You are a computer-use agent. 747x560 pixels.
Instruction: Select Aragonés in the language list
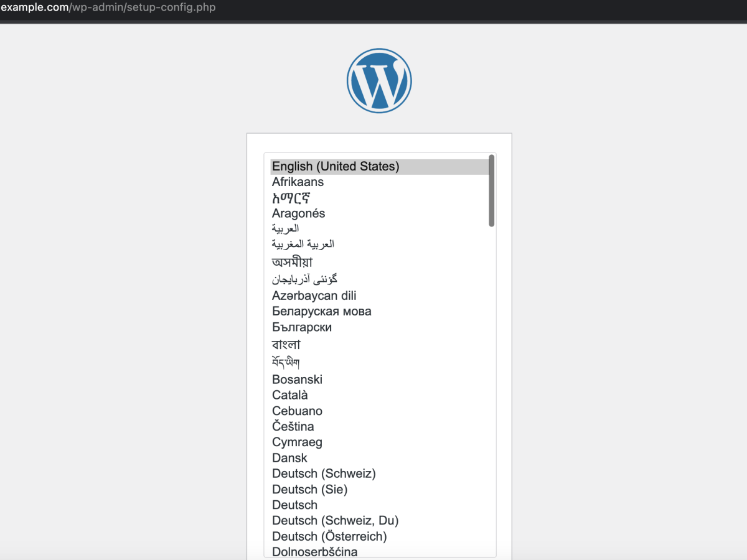380,213
